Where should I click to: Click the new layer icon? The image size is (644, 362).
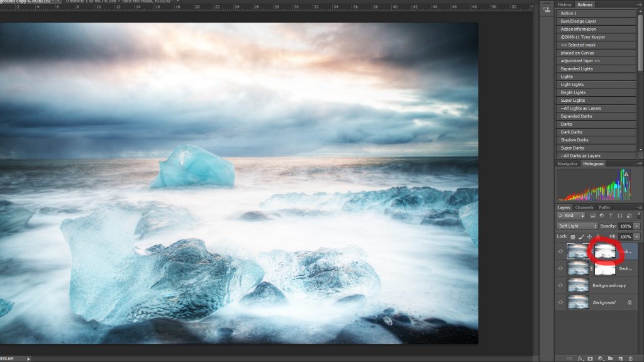pos(621,358)
